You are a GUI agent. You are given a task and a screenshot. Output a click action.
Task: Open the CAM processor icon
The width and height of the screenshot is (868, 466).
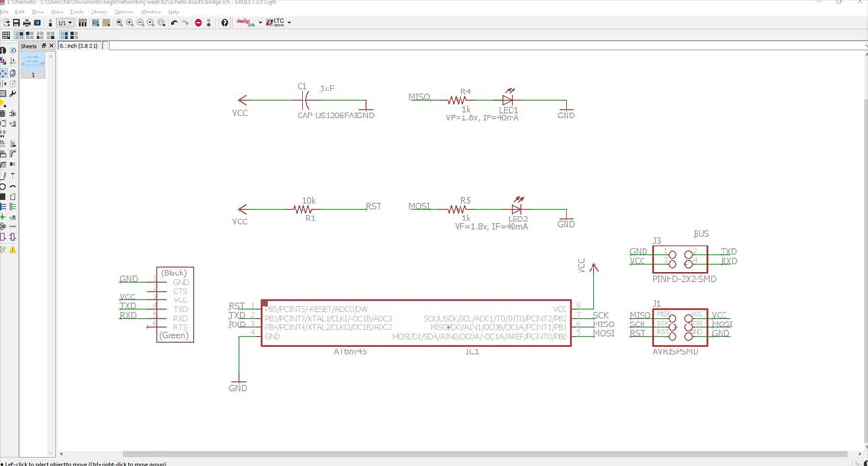click(37, 23)
